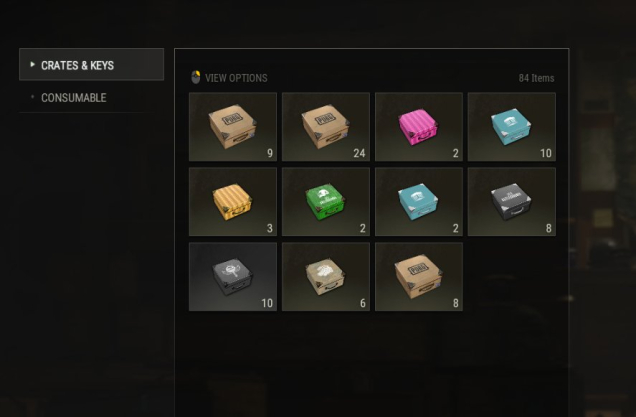Select the black emblem crate with 10
This screenshot has width=636, height=417.
[233, 277]
